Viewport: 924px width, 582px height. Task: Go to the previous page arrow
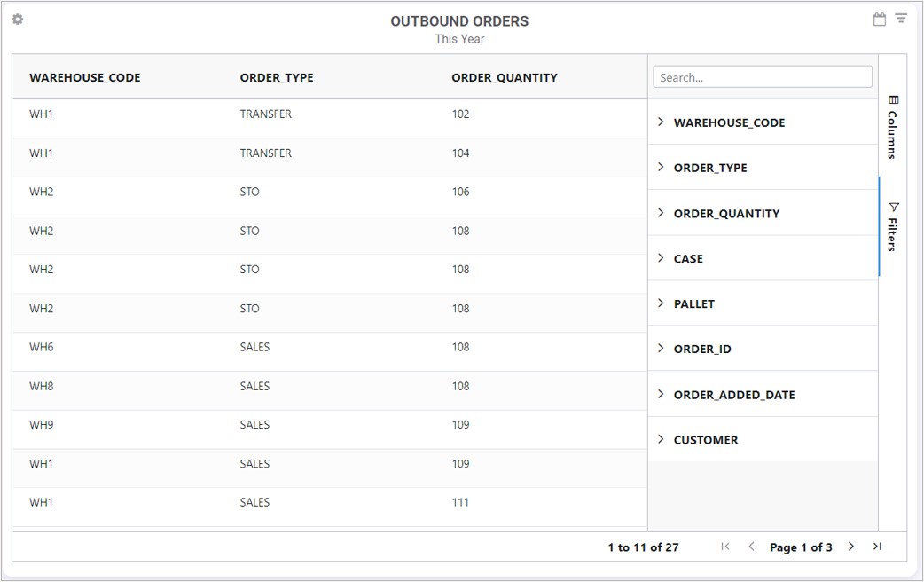coord(751,547)
